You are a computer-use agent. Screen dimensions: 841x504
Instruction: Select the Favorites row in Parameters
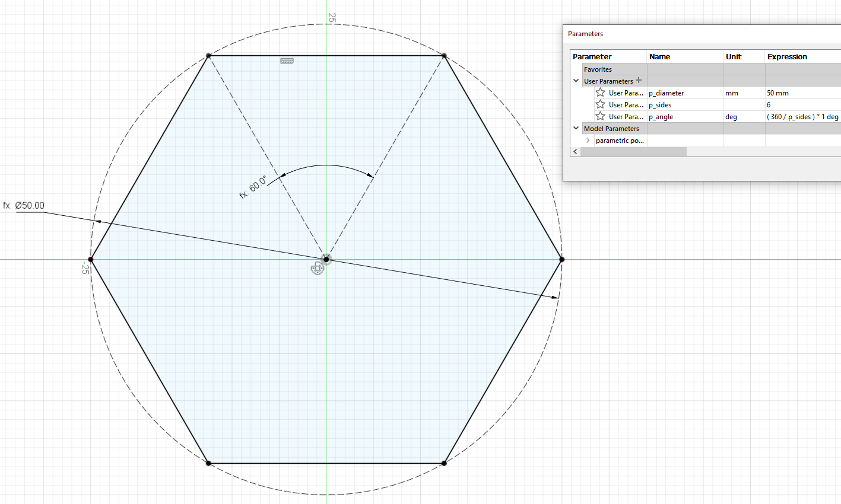point(598,69)
